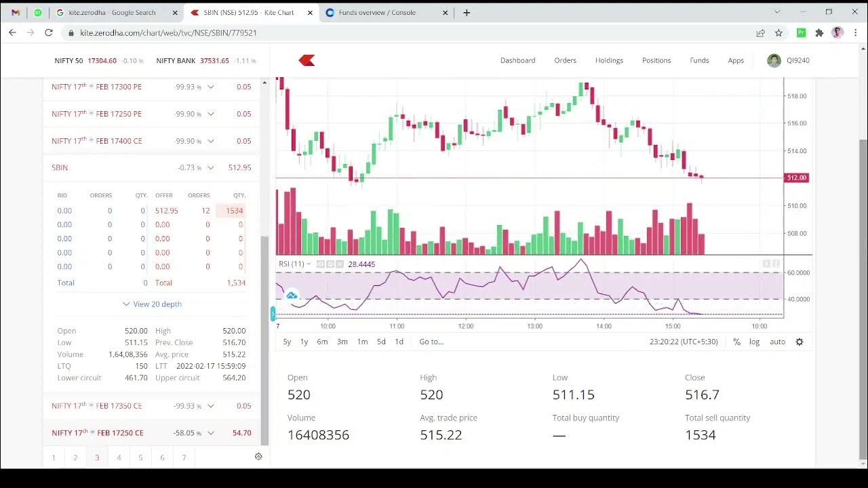This screenshot has width=868, height=488.
Task: Set chart range to 5d
Action: point(381,342)
